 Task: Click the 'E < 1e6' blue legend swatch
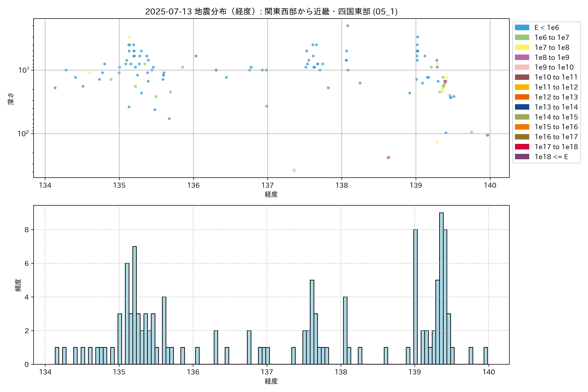[x=522, y=27]
